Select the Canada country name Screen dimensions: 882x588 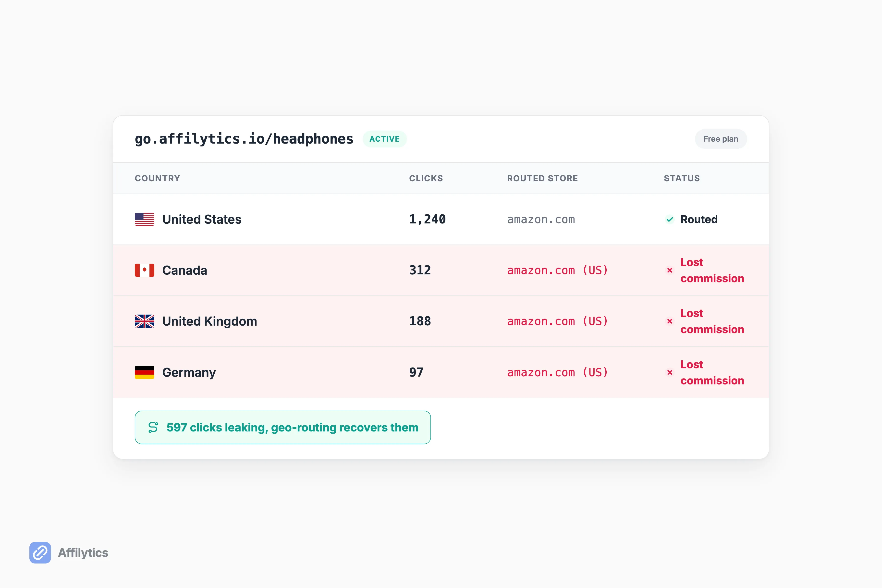[x=184, y=270]
